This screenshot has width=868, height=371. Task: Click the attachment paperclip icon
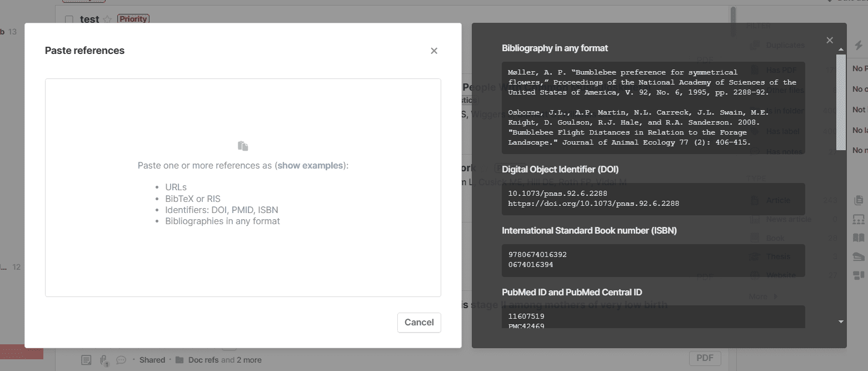(104, 360)
